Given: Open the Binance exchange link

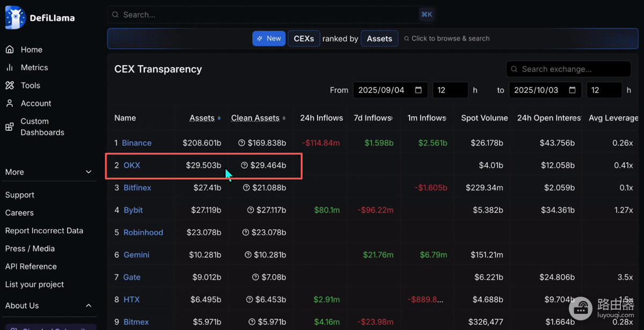Looking at the screenshot, I should pyautogui.click(x=137, y=143).
